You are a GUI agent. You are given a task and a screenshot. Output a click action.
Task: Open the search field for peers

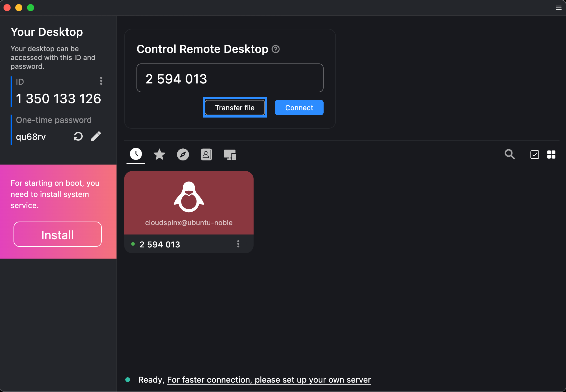(x=510, y=154)
